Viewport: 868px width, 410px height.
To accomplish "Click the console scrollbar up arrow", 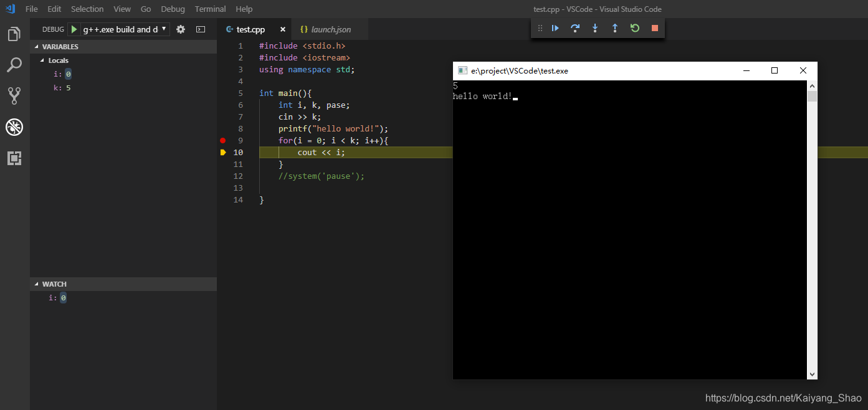I will click(x=812, y=86).
